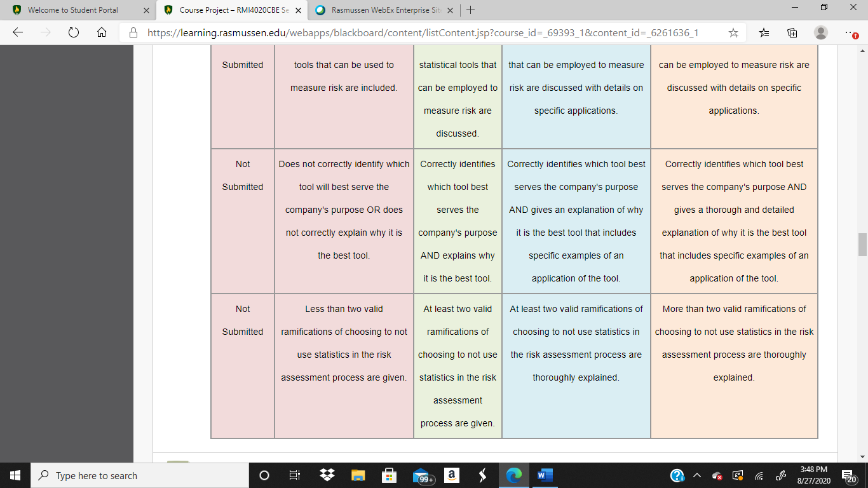Click 'AND explains why' text

[458, 255]
